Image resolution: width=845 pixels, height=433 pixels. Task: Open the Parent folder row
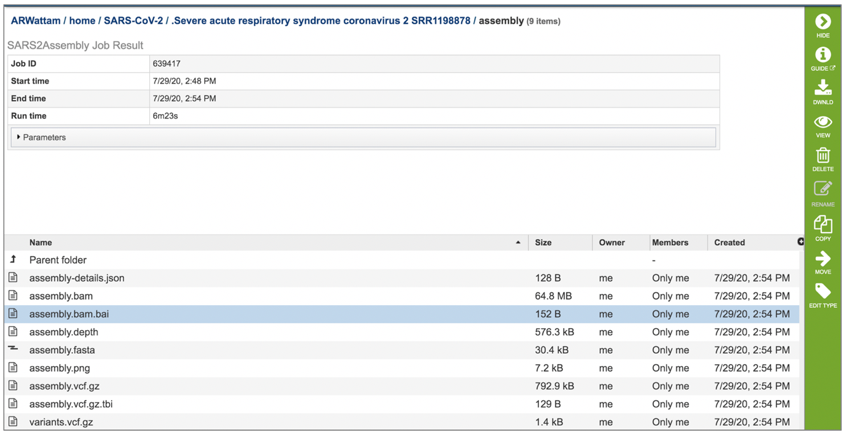pos(401,260)
